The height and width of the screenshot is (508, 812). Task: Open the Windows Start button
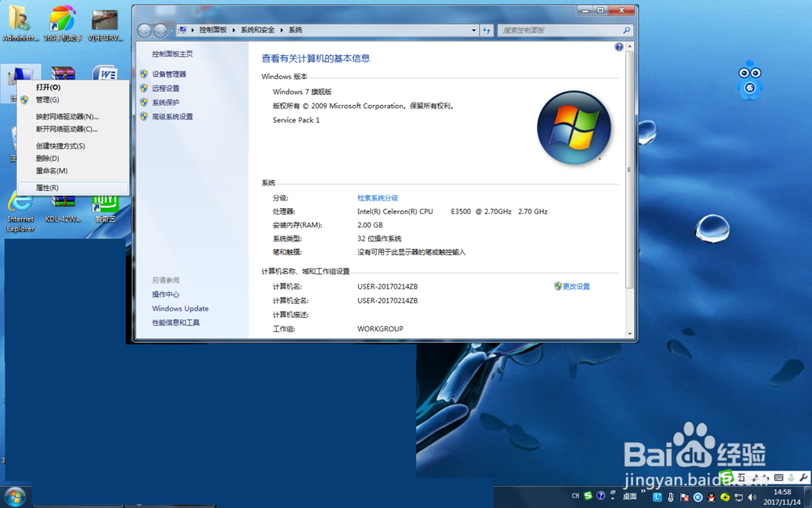pyautogui.click(x=15, y=497)
